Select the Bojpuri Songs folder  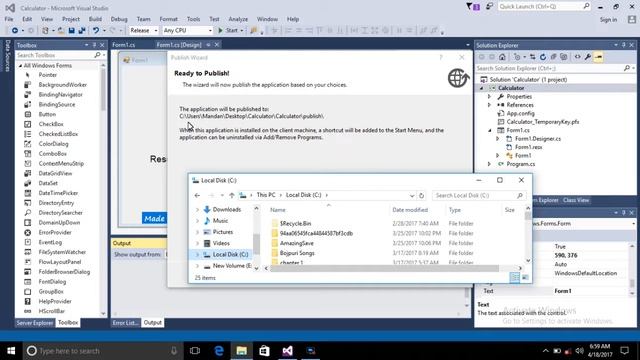point(297,253)
